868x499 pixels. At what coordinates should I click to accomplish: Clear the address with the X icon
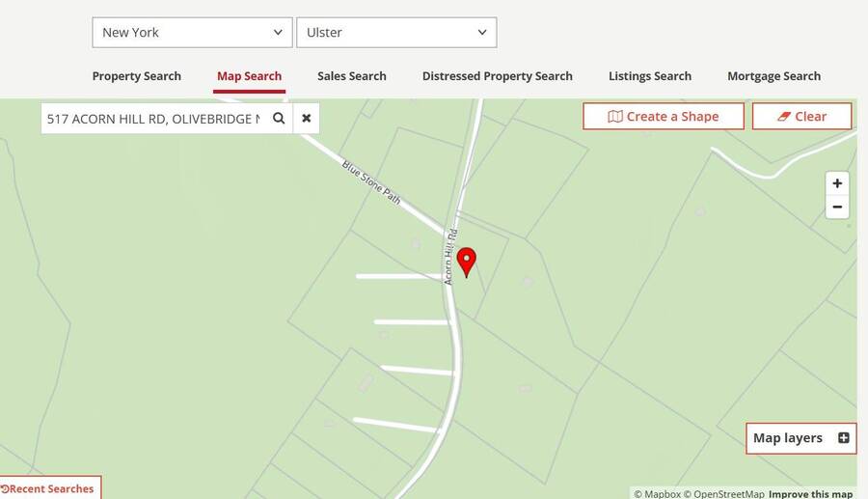pos(306,118)
